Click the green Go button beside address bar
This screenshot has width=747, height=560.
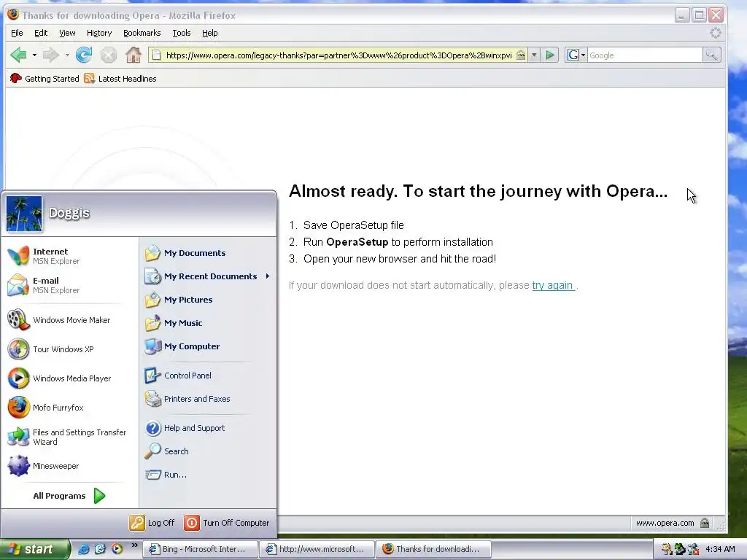click(x=550, y=55)
